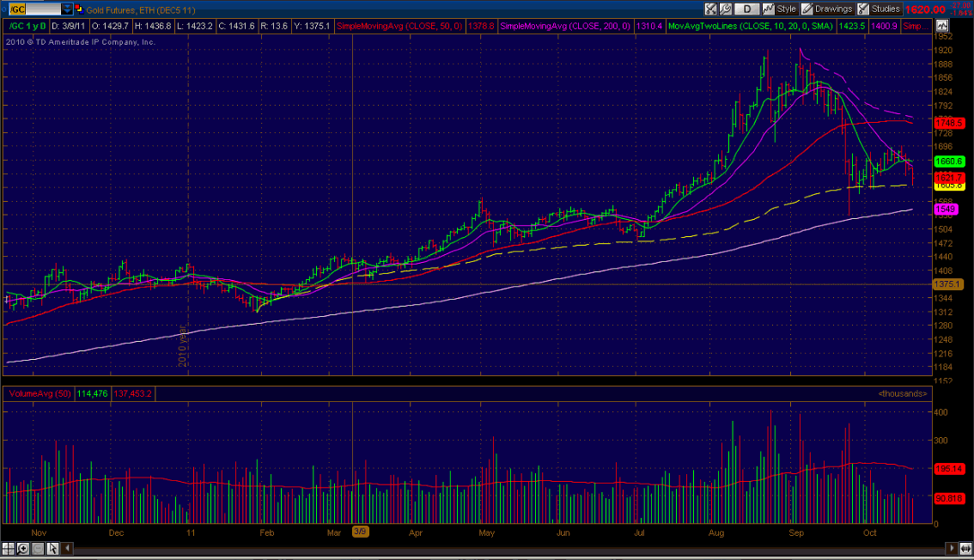Click the MovAvgTwoLines study label
The image size is (974, 560).
(751, 26)
